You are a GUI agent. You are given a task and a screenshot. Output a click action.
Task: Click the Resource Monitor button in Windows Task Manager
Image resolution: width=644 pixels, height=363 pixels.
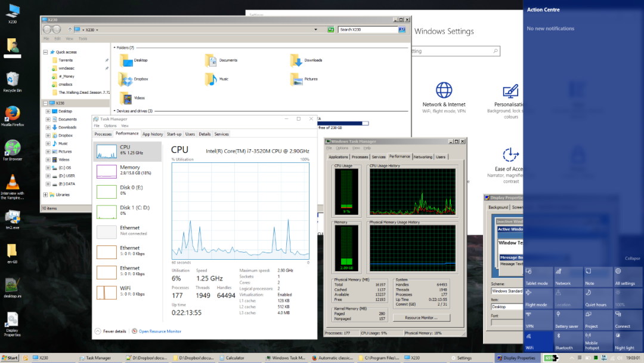pos(420,317)
